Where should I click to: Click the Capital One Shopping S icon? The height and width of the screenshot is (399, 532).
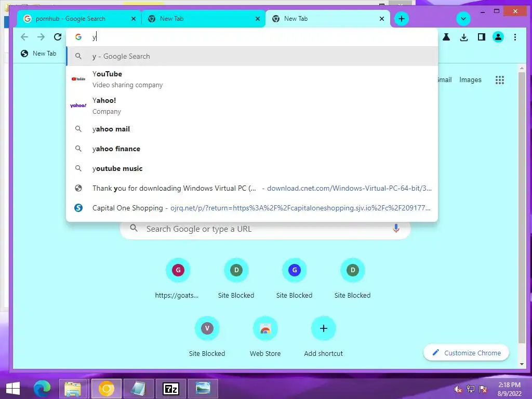[x=78, y=208]
